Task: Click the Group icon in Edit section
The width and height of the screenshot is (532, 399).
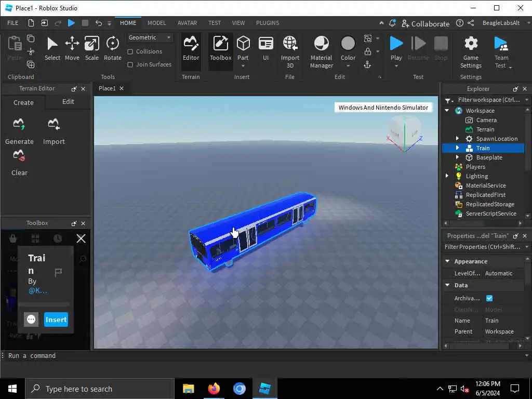Action: tap(367, 38)
